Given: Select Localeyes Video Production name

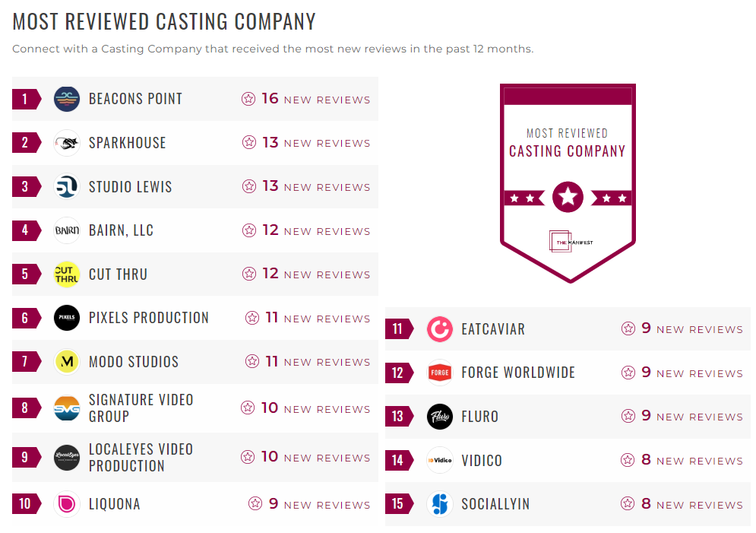Looking at the screenshot, I should tap(141, 458).
